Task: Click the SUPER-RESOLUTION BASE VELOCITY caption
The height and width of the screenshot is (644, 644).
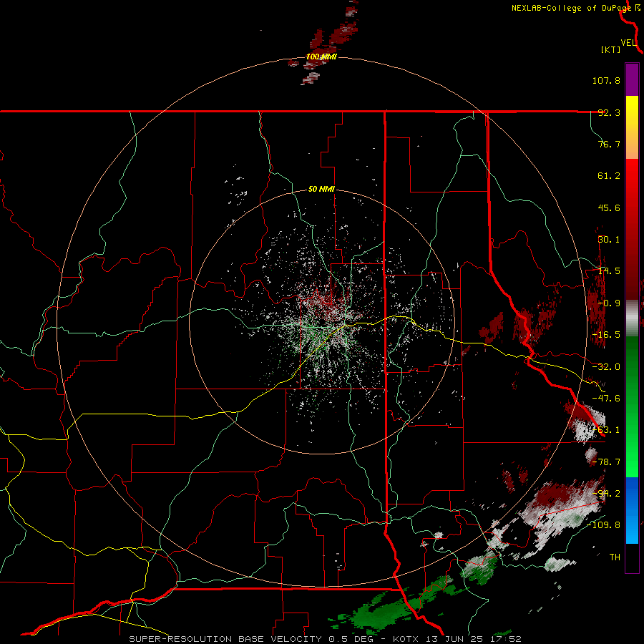Action: [225, 639]
